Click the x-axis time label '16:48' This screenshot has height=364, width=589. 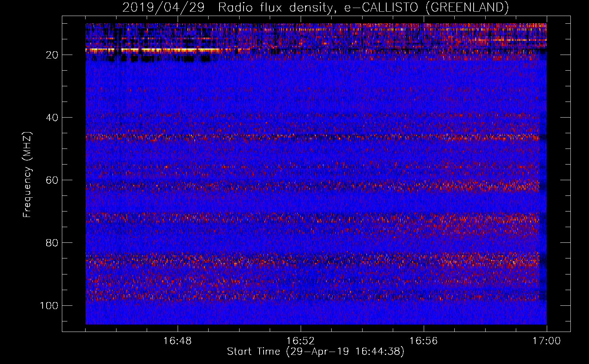tap(178, 341)
